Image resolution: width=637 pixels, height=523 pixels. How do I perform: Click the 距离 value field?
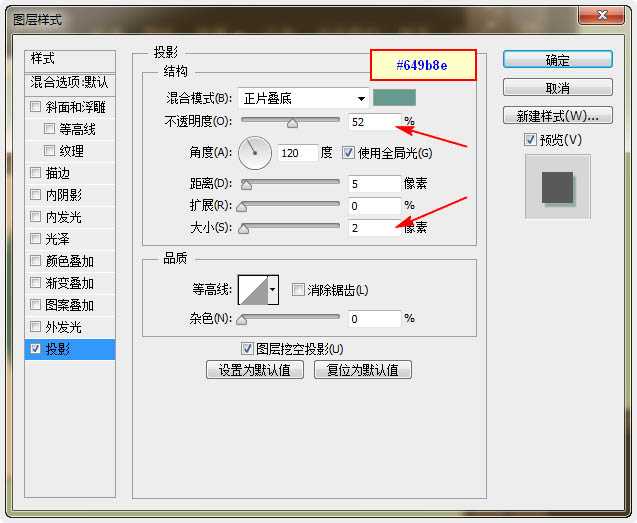click(374, 184)
